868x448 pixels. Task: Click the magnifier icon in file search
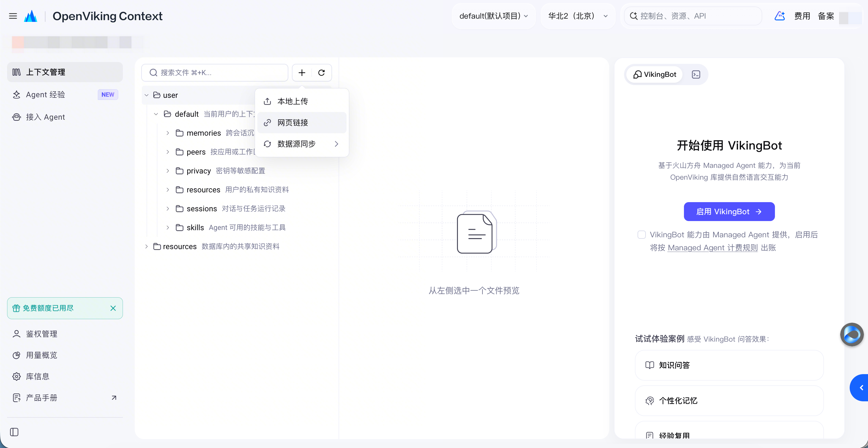153,72
